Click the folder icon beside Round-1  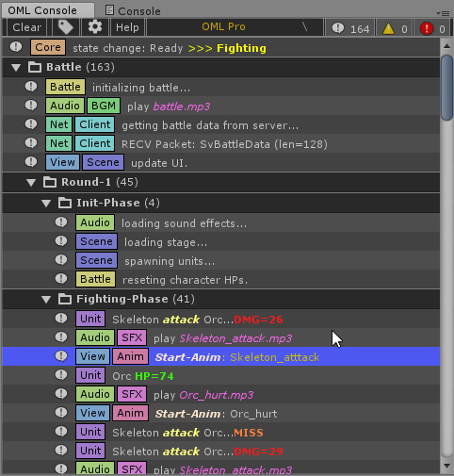50,182
